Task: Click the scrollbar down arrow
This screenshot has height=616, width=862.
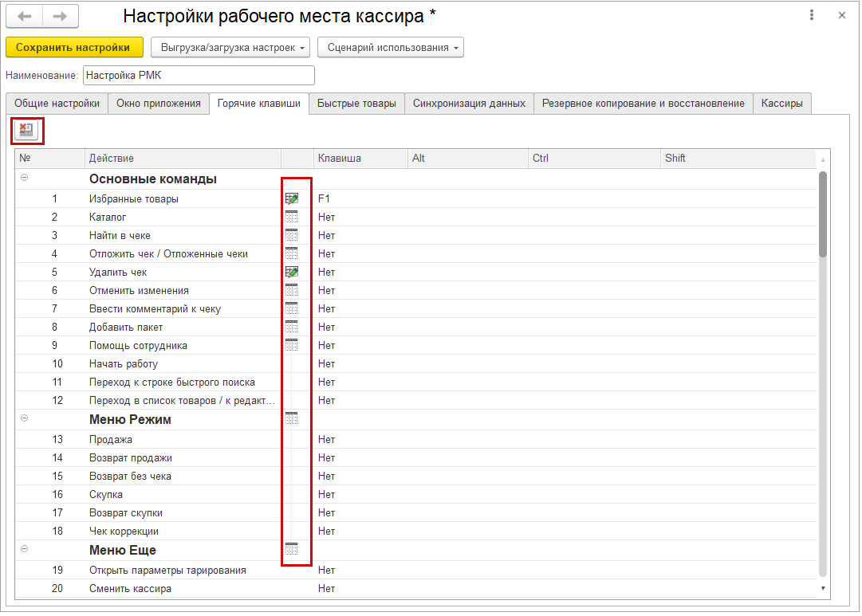Action: pyautogui.click(x=823, y=588)
